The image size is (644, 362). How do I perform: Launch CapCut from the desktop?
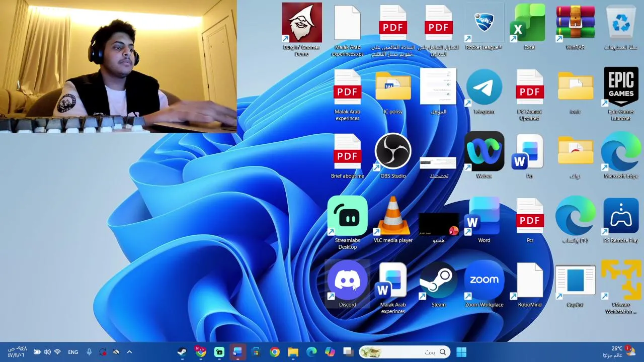pos(575,287)
